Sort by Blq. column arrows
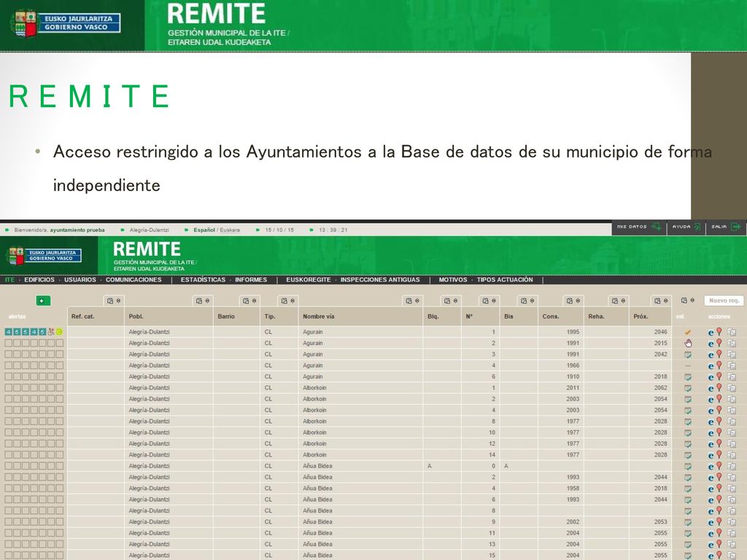747x560 pixels. (x=455, y=301)
